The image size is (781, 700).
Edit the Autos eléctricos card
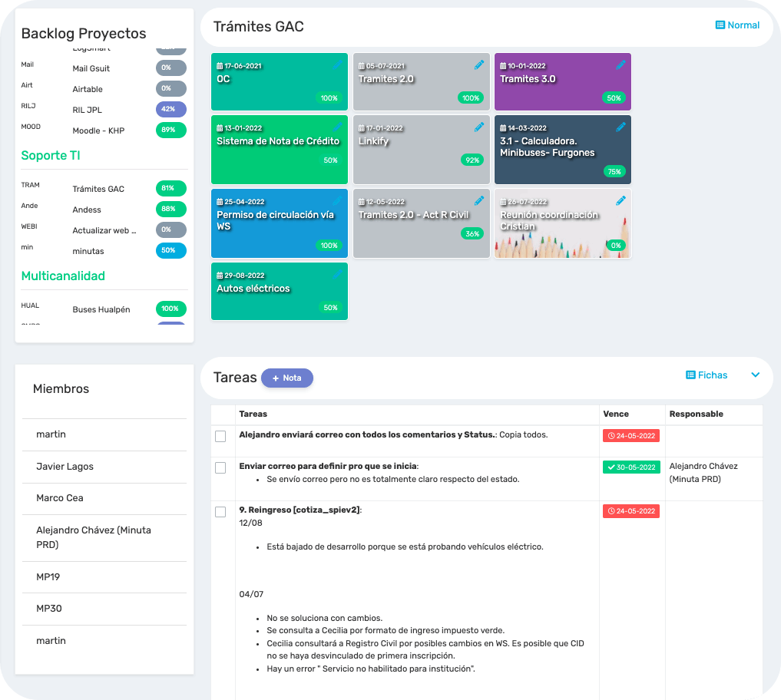coord(337,274)
